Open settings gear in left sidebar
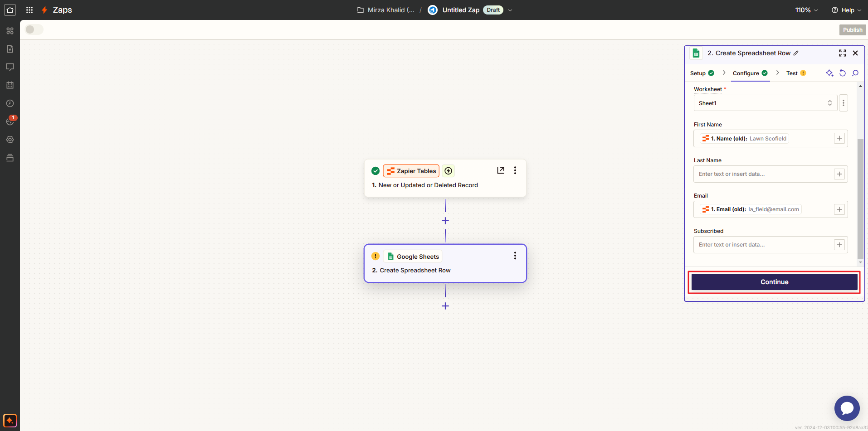Viewport: 868px width, 431px height. (x=10, y=140)
